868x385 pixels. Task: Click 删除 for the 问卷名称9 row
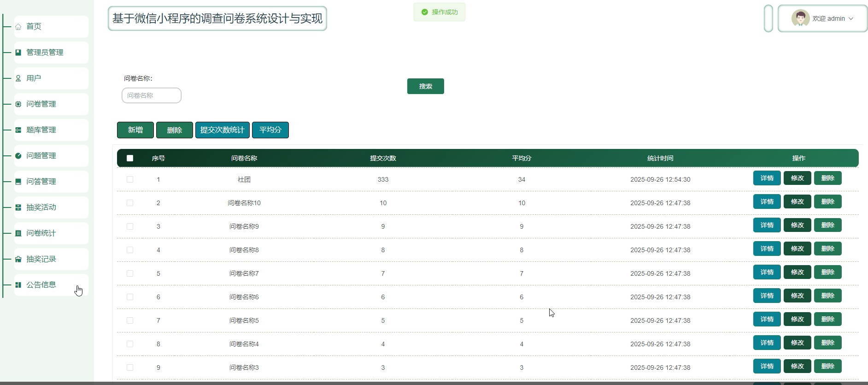click(828, 225)
